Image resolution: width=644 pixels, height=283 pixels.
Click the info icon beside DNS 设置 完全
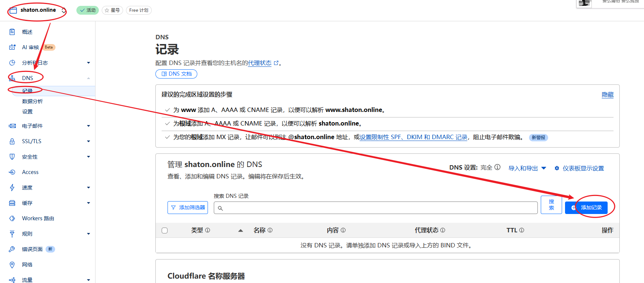[x=497, y=167]
